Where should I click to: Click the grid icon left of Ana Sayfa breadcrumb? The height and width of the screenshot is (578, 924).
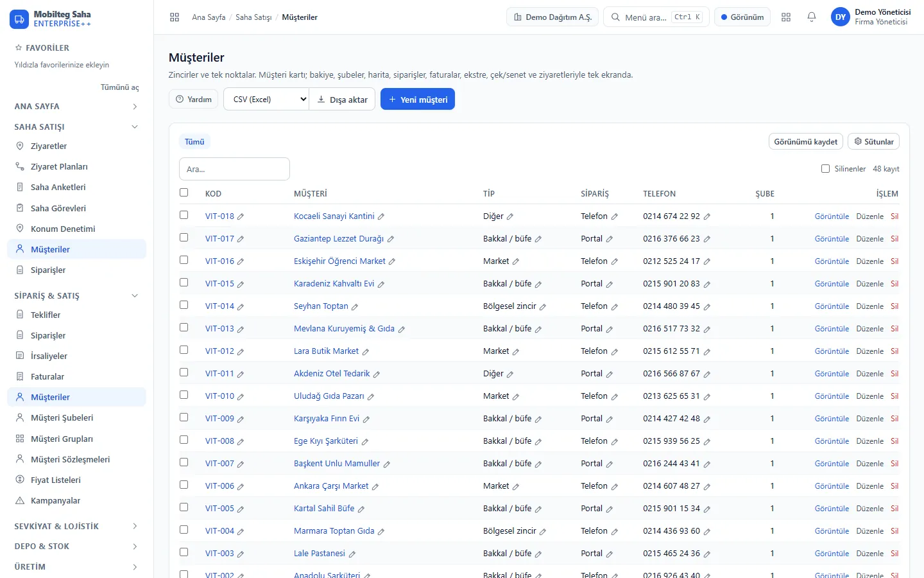[x=175, y=17]
